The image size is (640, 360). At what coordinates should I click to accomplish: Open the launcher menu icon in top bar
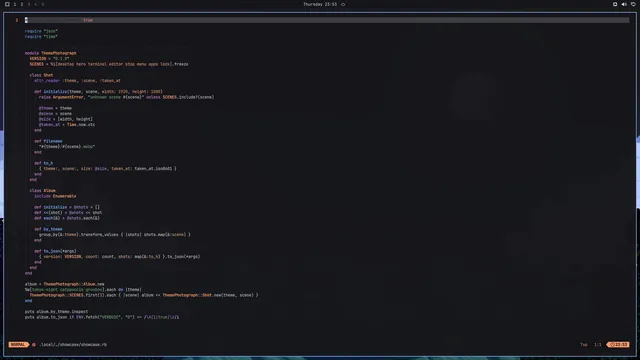coord(7,4)
